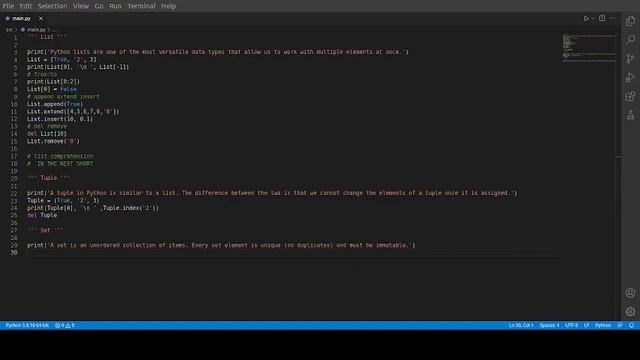Open notifications bell in status bar
Viewport: 640px width, 360px height.
631,325
